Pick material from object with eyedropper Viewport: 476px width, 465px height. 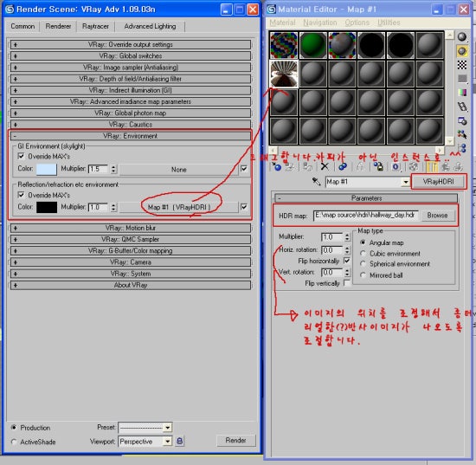point(316,182)
